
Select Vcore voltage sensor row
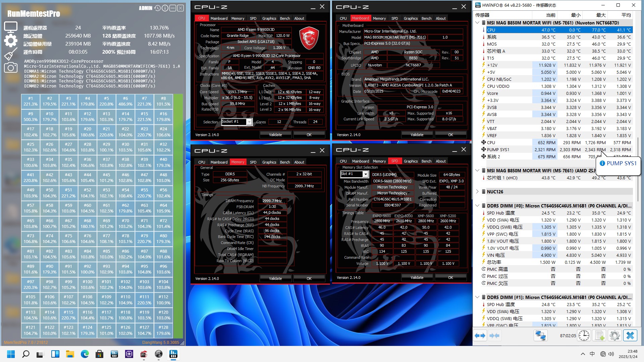(x=557, y=93)
